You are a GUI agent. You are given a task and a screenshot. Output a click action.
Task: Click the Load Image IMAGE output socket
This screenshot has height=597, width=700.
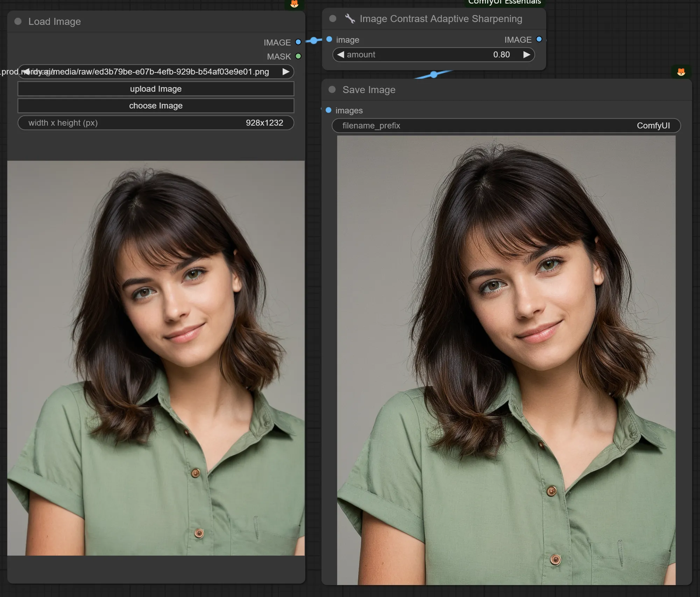298,42
